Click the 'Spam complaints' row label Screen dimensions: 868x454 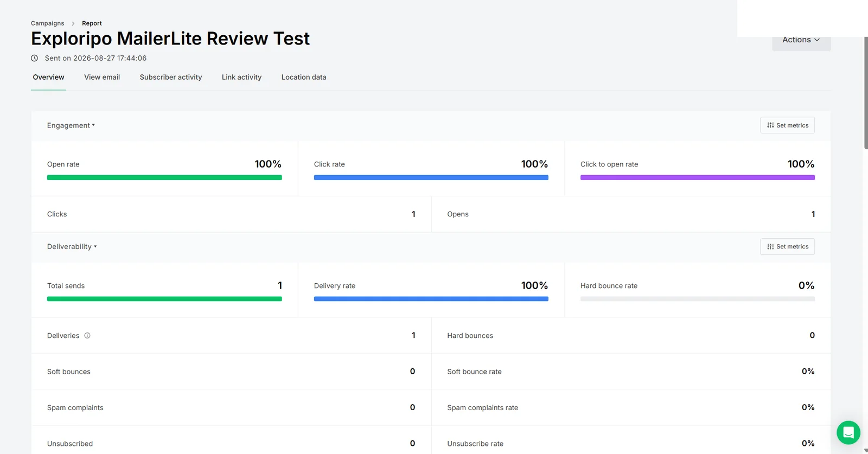(x=75, y=408)
